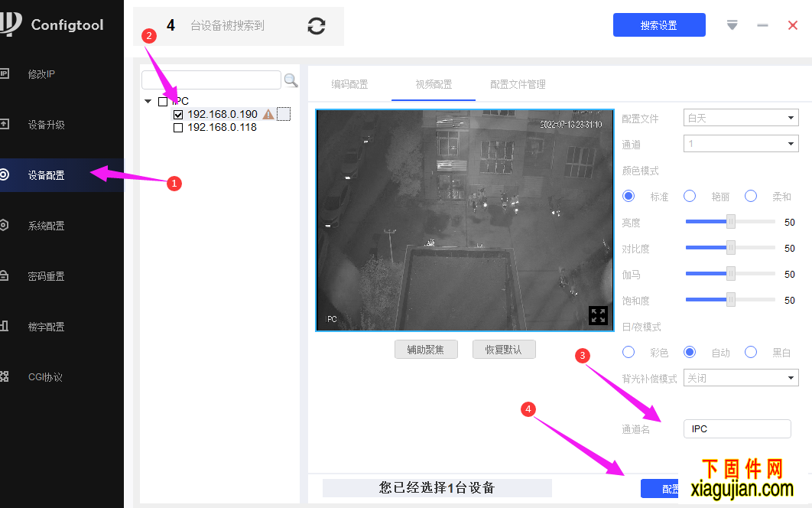Select 自动 day/night mode
The height and width of the screenshot is (508, 812).
690,352
